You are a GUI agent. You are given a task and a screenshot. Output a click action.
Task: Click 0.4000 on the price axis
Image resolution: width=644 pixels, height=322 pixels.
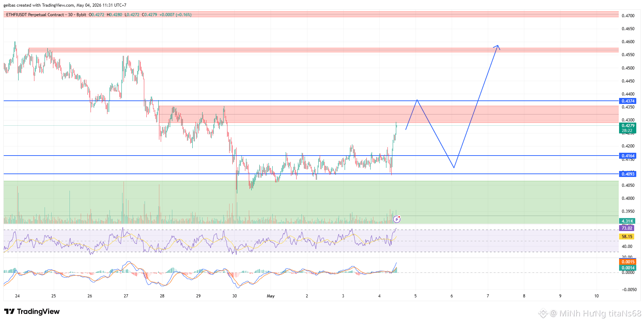click(628, 198)
